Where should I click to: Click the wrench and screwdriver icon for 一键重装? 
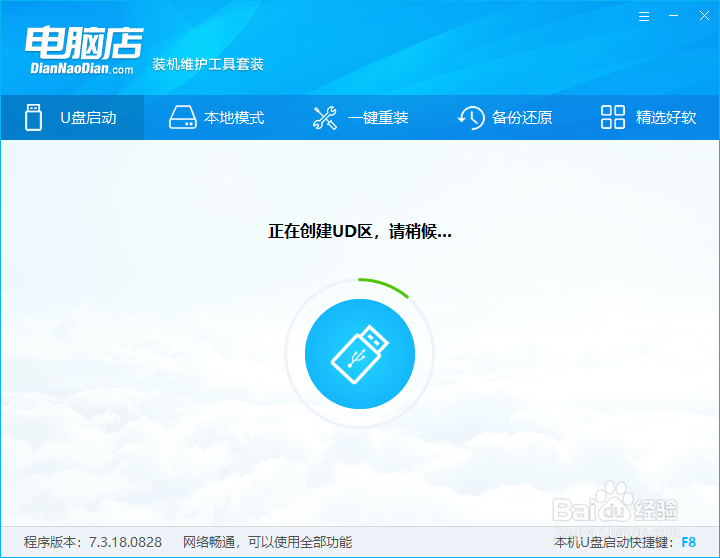[325, 118]
